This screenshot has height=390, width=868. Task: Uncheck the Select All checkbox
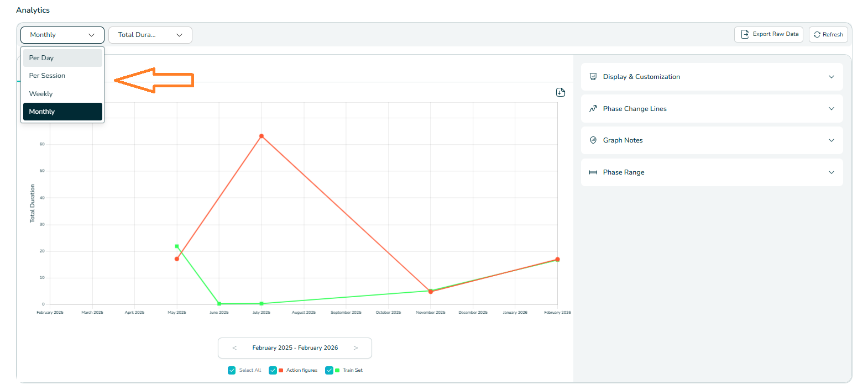[x=232, y=370]
